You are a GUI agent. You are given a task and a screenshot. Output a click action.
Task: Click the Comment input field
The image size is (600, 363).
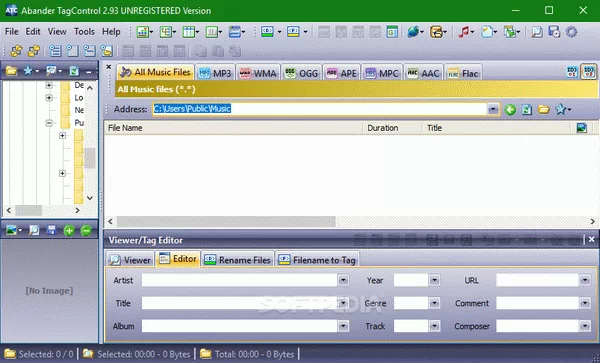point(538,303)
